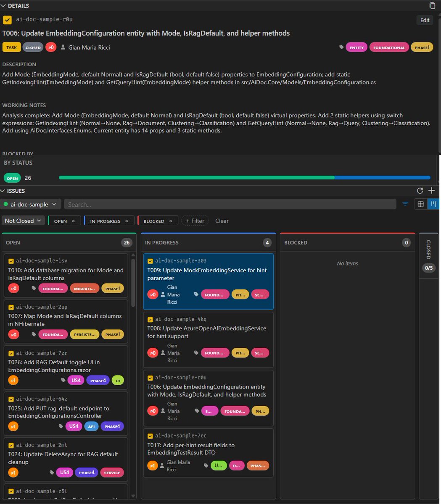
Task: Click task checkbox icon on ai-doc-sample-2up card
Action: pos(11,307)
